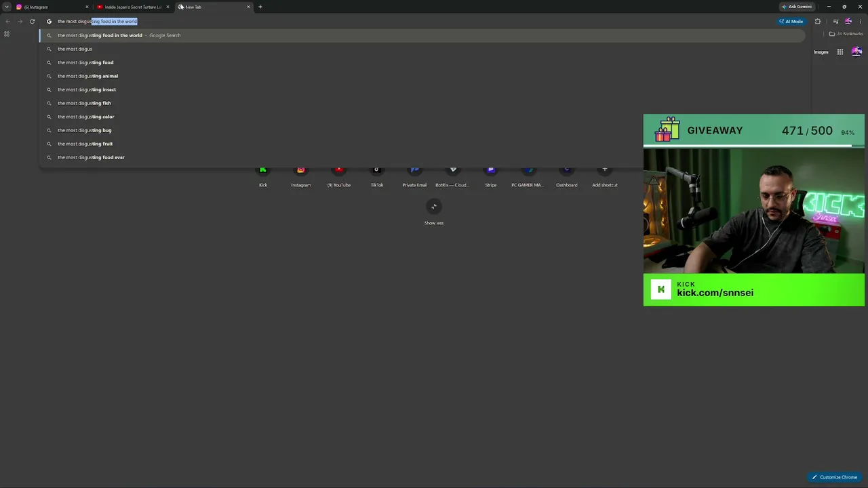Select suggestion 'the most disgusting bug'
Screen dimensions: 868x488
click(422, 130)
